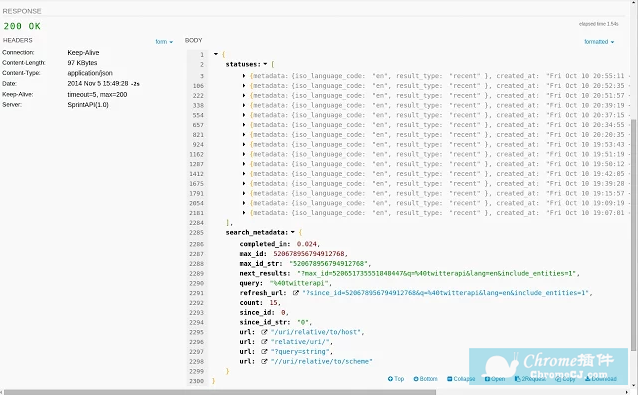
Task: Select the max_id number value
Action: click(x=309, y=254)
